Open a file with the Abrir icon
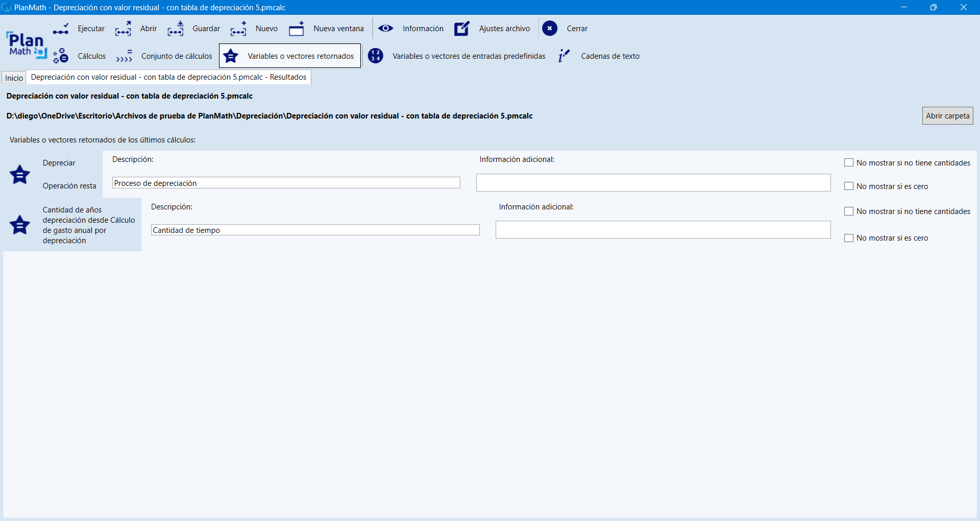Viewport: 980px width, 521px height. (123, 29)
